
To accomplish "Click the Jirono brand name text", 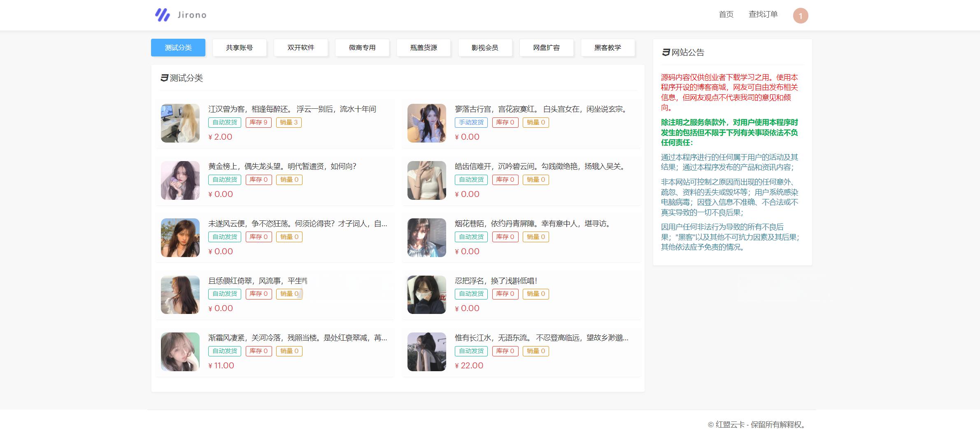I will pos(192,15).
